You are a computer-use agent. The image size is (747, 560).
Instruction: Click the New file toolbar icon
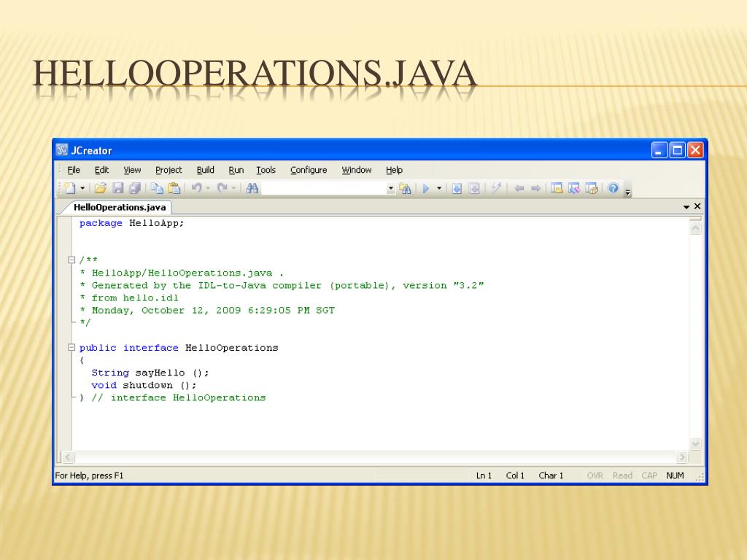[x=70, y=188]
